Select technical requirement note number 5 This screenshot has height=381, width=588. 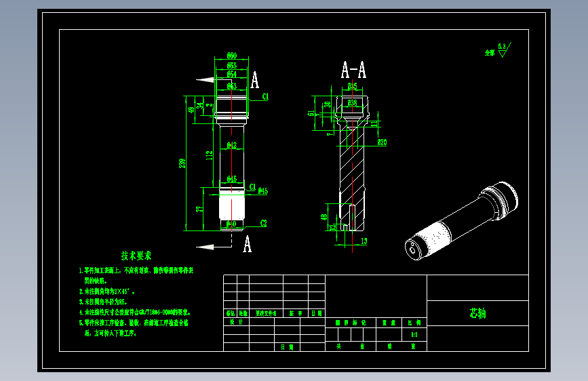(x=134, y=328)
